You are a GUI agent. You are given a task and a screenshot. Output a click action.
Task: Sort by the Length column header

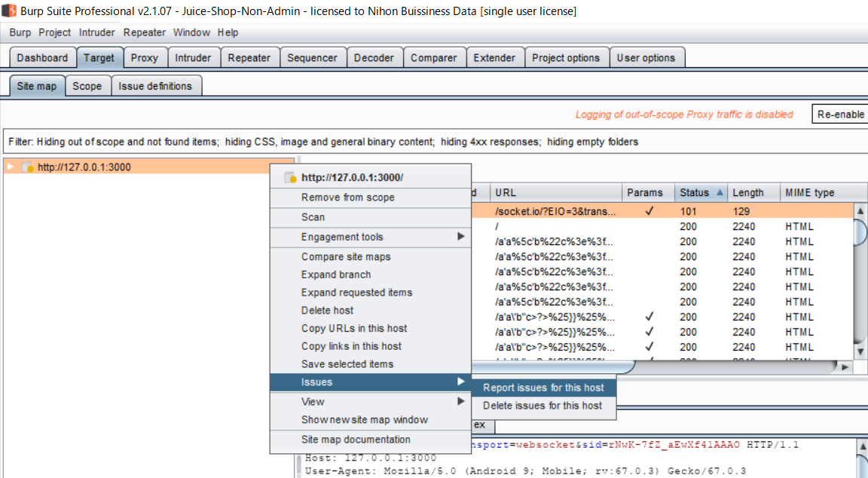pyautogui.click(x=754, y=192)
